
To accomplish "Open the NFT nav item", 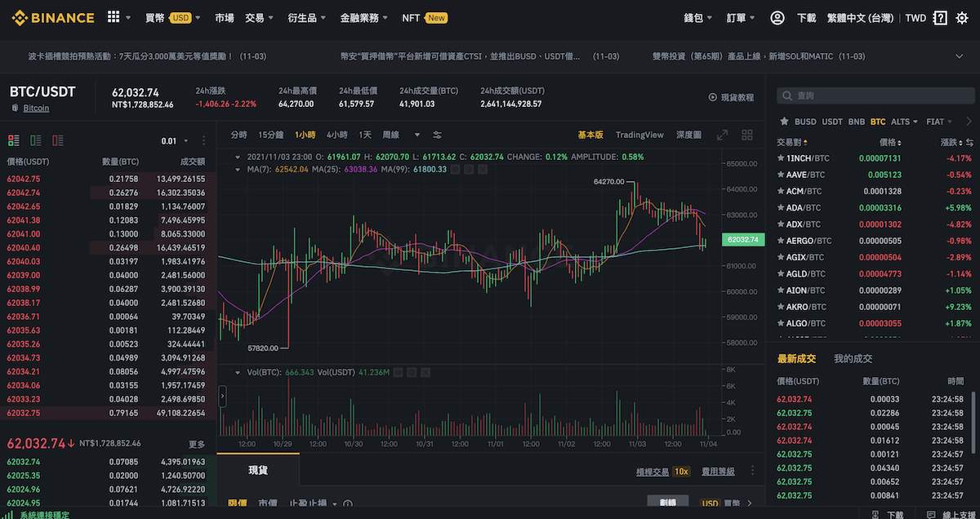I will pos(425,17).
